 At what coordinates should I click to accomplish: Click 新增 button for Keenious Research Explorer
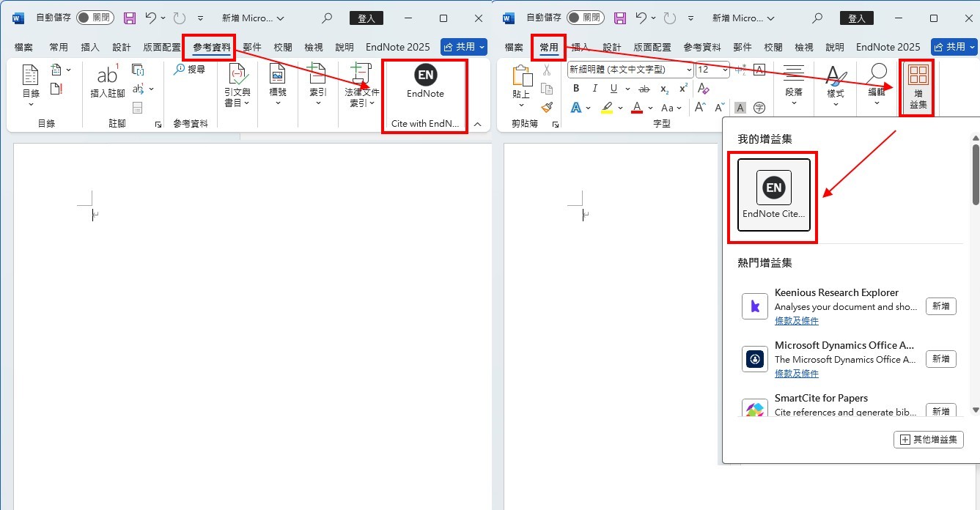940,306
